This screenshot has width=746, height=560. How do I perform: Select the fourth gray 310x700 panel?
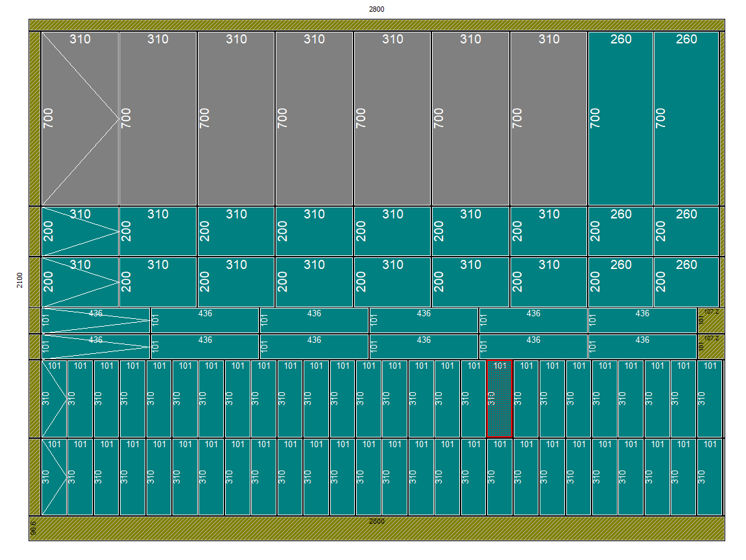(314, 119)
